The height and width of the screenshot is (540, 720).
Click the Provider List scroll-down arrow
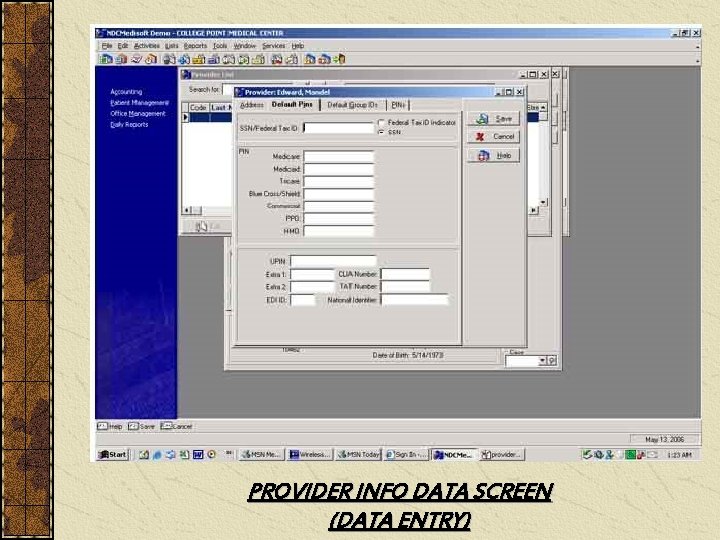click(544, 202)
